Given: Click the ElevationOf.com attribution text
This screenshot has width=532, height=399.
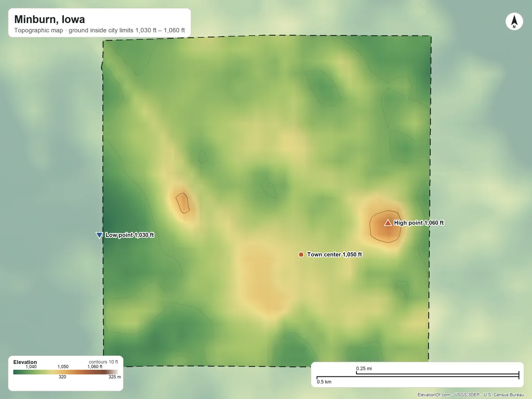Looking at the screenshot, I should point(434,395).
